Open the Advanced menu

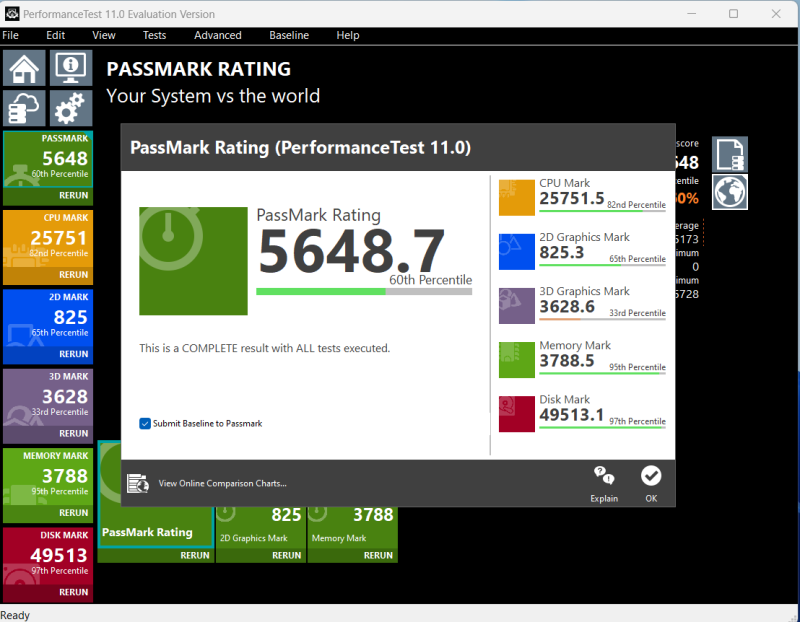click(217, 35)
